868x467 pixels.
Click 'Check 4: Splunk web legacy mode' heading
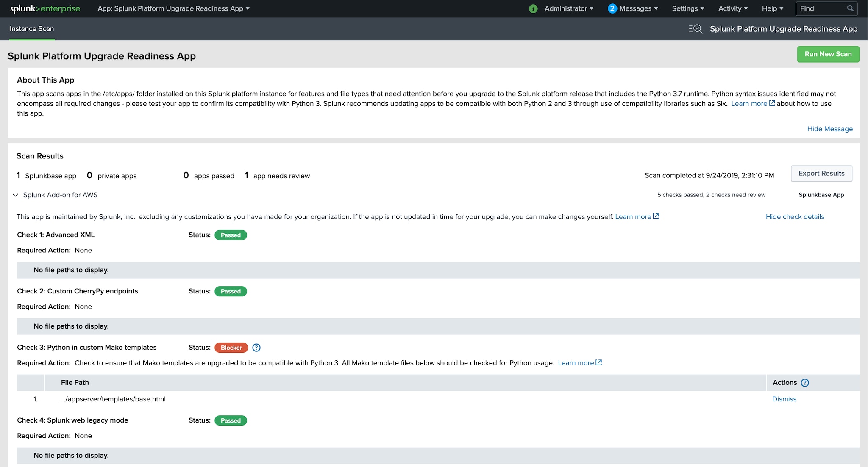click(72, 420)
